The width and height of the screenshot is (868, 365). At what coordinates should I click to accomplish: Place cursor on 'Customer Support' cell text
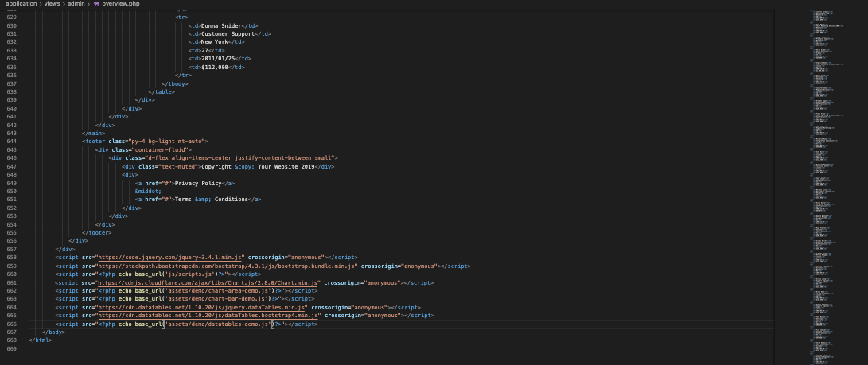pos(228,33)
